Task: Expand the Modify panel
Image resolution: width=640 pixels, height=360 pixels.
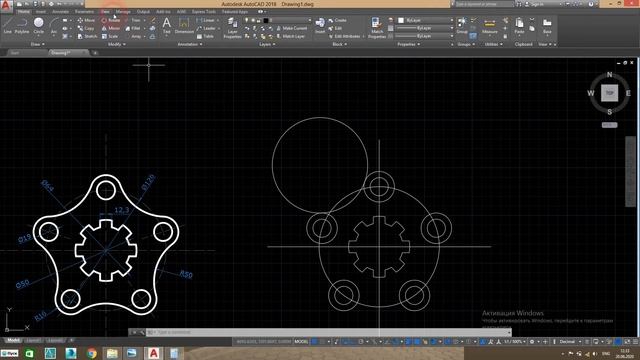Action: [116, 44]
